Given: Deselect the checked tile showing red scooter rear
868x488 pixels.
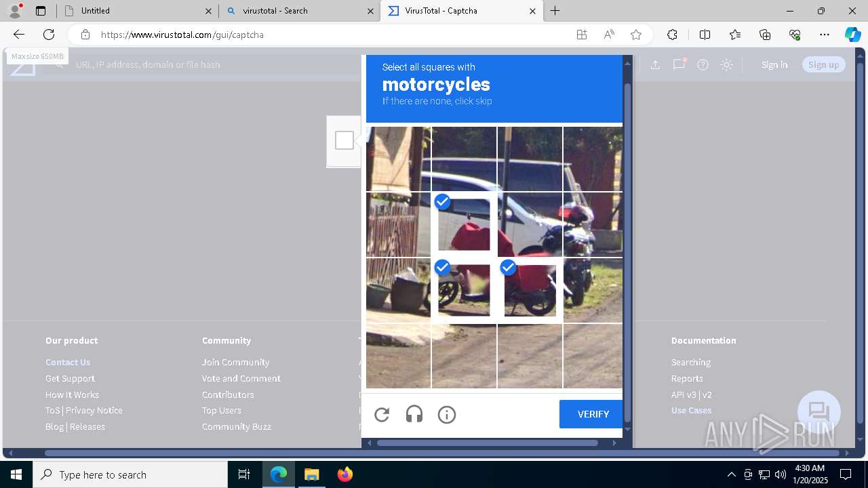Looking at the screenshot, I should pos(530,291).
